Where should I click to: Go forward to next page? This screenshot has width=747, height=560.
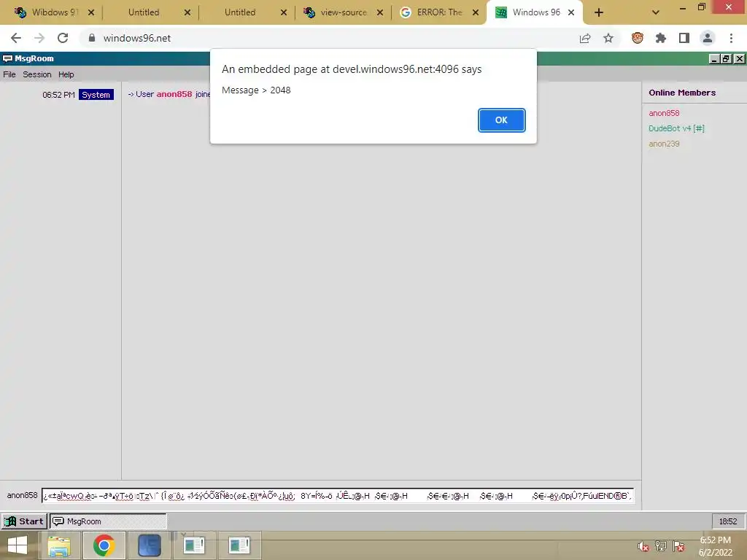pos(39,38)
